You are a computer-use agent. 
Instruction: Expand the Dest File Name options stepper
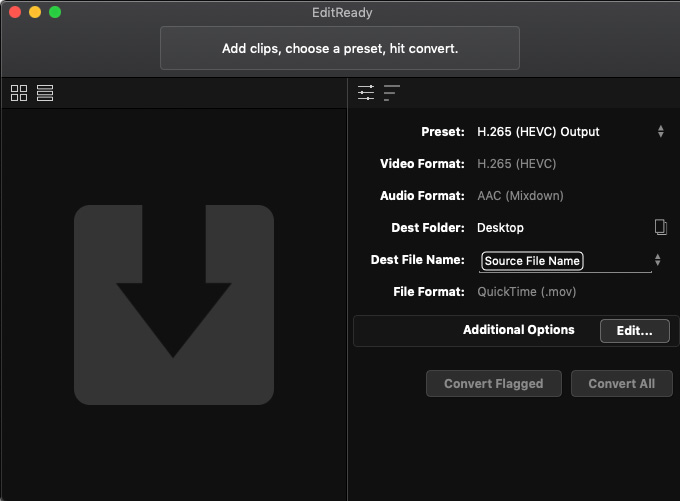[x=657, y=260]
